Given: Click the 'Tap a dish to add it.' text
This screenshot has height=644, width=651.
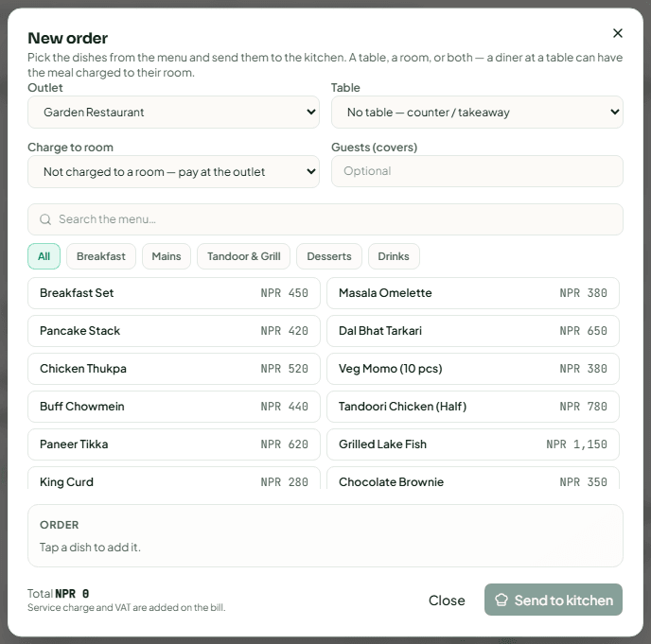Looking at the screenshot, I should click(x=90, y=548).
